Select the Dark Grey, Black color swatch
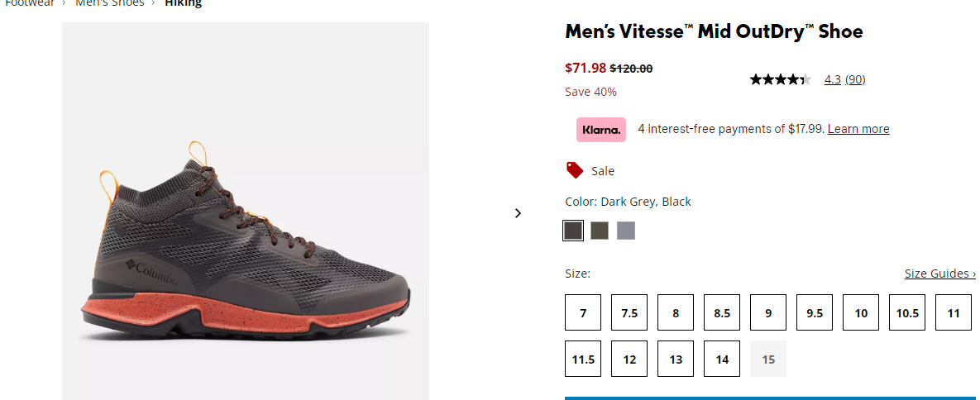The height and width of the screenshot is (400, 980). 573,231
